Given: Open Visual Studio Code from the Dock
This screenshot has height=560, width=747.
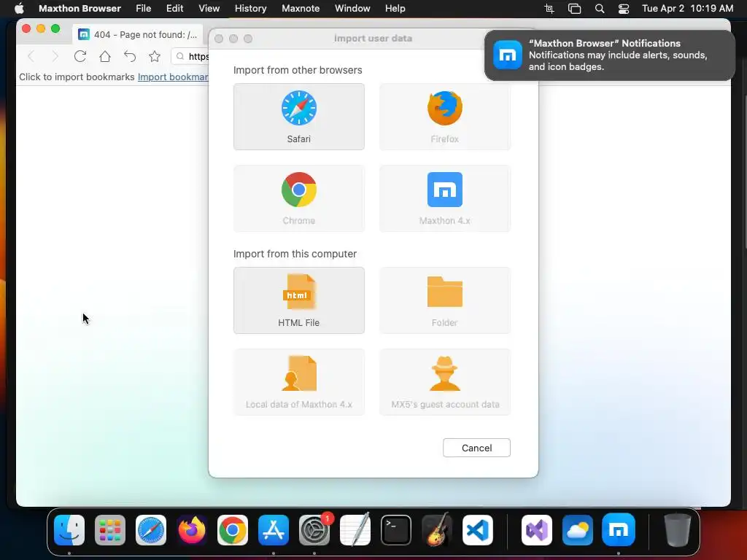Looking at the screenshot, I should tap(478, 530).
